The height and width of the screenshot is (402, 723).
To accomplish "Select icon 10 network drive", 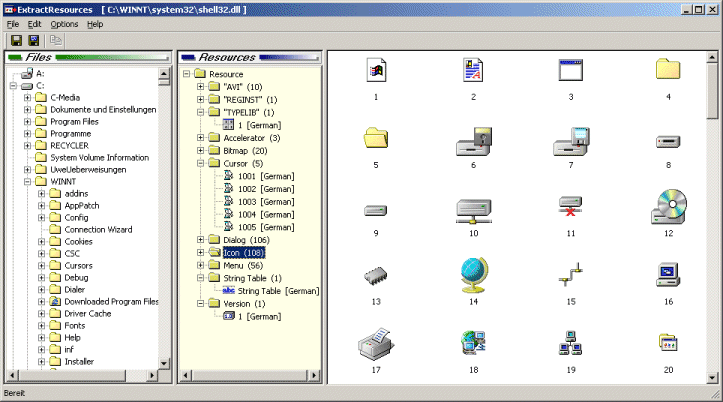I will click(x=474, y=211).
